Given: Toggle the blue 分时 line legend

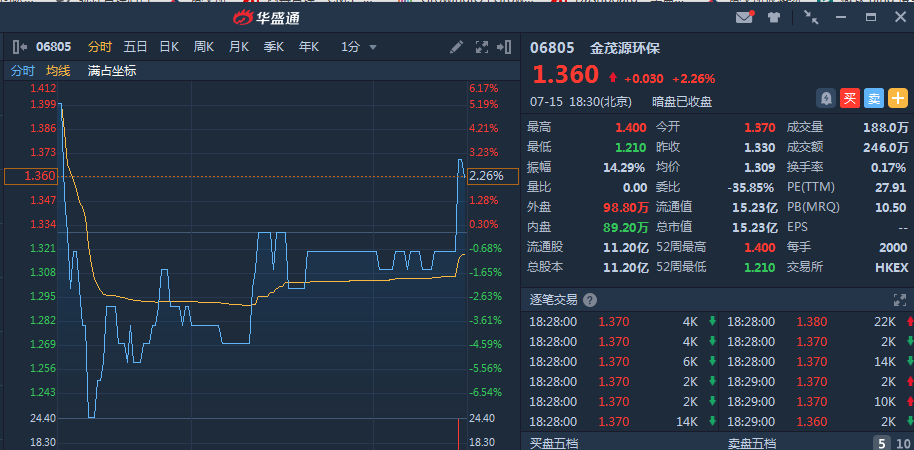Looking at the screenshot, I should pyautogui.click(x=23, y=71).
